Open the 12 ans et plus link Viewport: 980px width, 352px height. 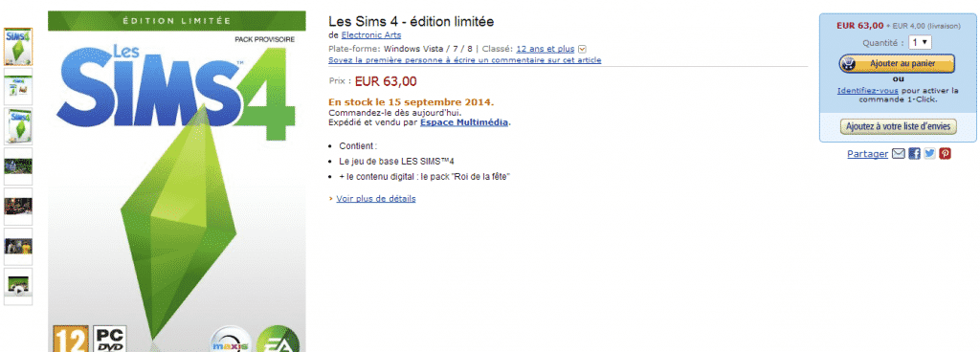click(545, 49)
